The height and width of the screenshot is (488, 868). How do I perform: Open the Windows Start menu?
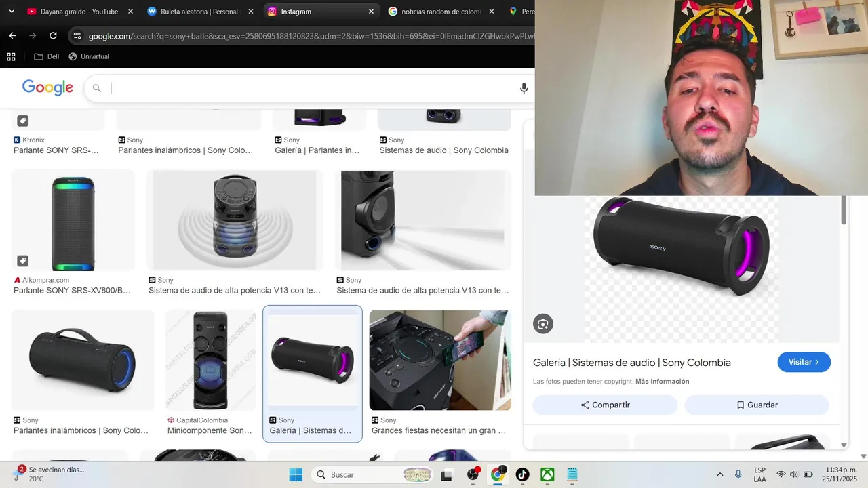[296, 474]
